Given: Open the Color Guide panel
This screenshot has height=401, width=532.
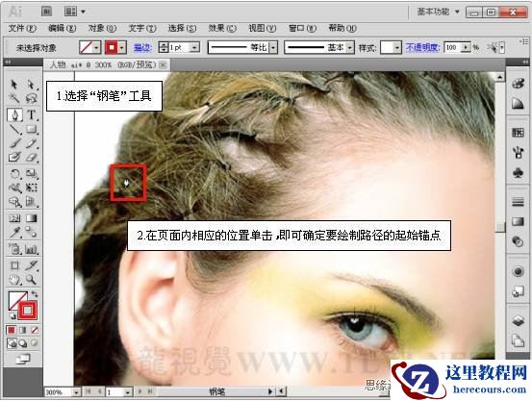Looking at the screenshot, I should (x=518, y=104).
